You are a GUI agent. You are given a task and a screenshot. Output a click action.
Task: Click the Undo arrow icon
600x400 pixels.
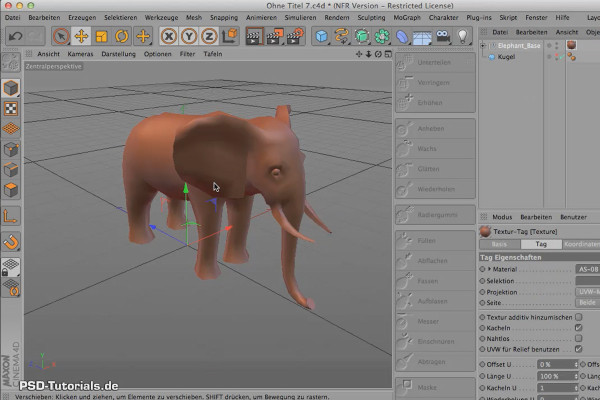(x=15, y=36)
